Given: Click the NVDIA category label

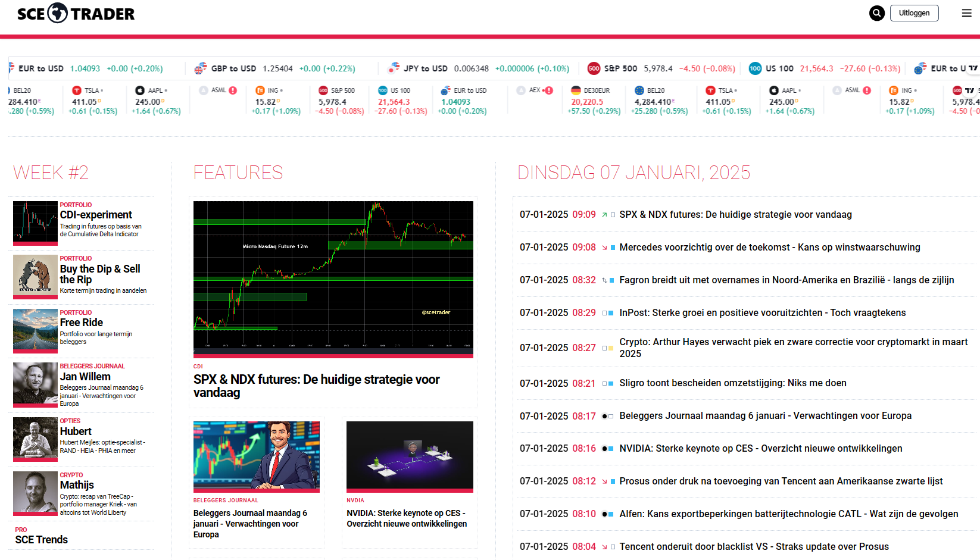Looking at the screenshot, I should point(355,500).
